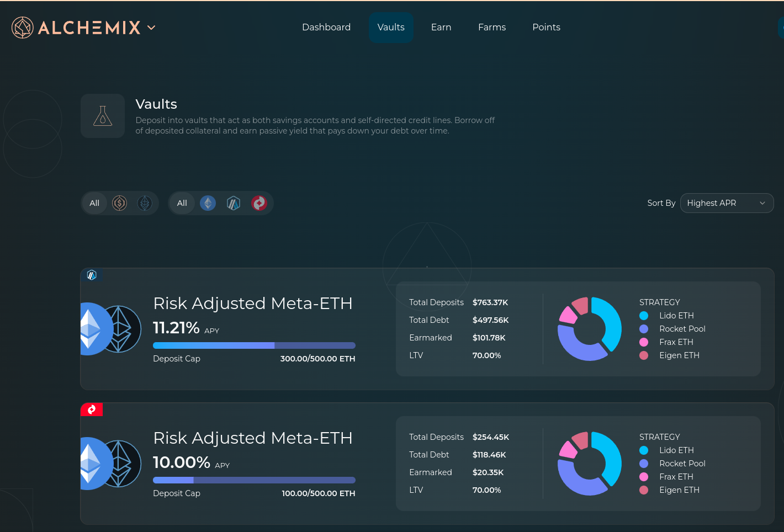
Task: Click the Arbitrum badge on 11.21% vault
Action: point(92,275)
